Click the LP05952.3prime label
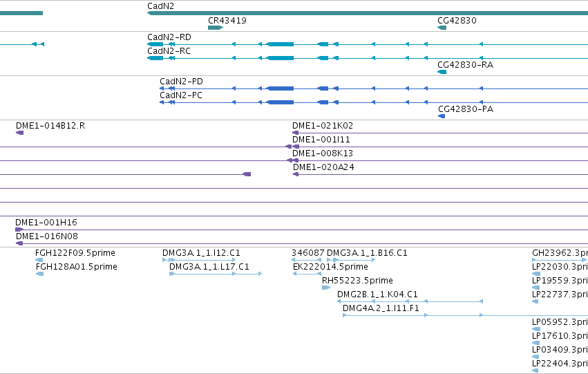Image resolution: width=588 pixels, height=374 pixels. point(560,322)
